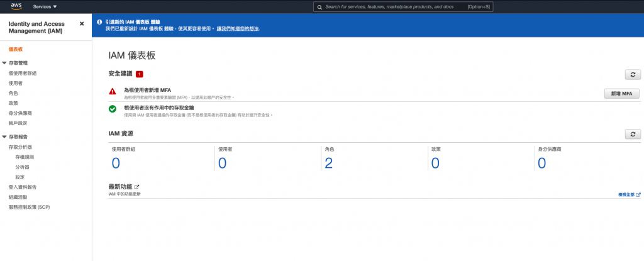Click the 讓我們知道您的想法 feedback link
The image size is (644, 261).
pyautogui.click(x=238, y=29)
